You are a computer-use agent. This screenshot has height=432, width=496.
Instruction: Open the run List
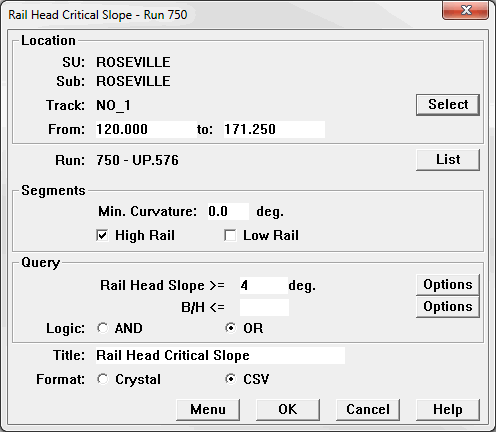(448, 160)
